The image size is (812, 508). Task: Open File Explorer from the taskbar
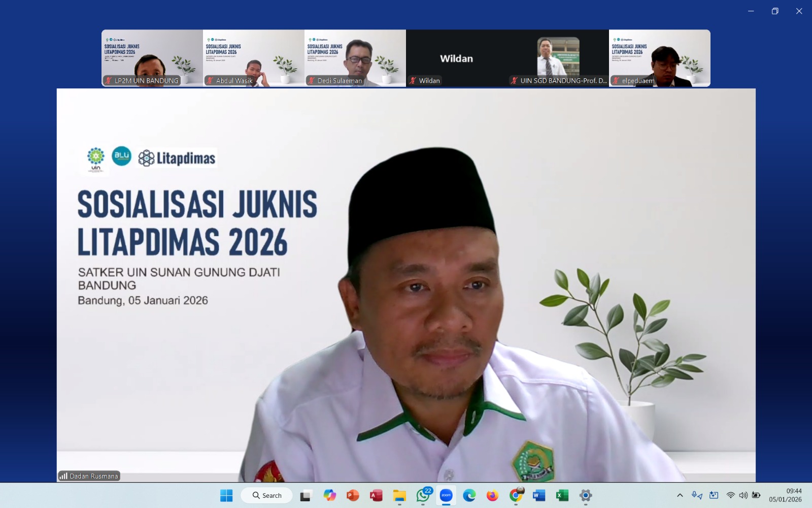(x=399, y=495)
